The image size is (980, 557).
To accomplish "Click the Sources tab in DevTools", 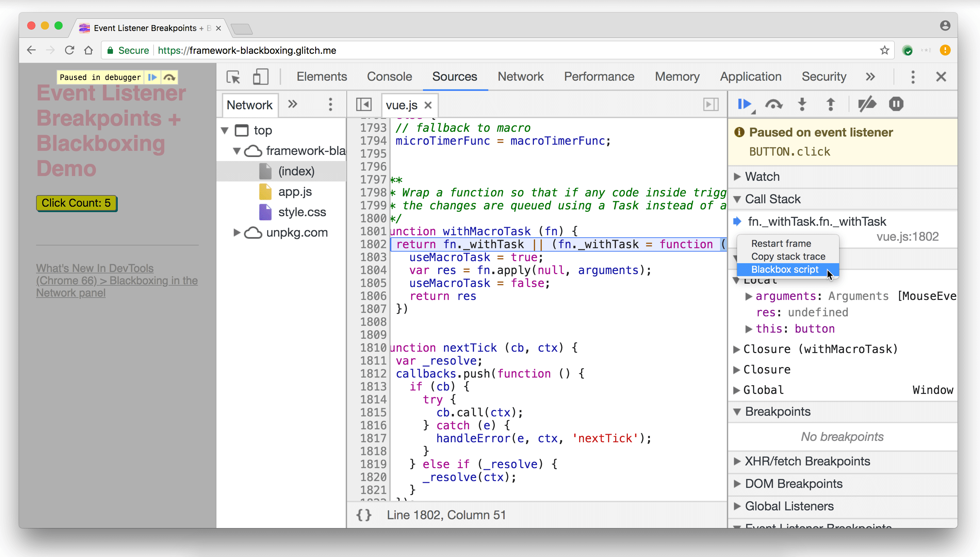I will coord(454,76).
